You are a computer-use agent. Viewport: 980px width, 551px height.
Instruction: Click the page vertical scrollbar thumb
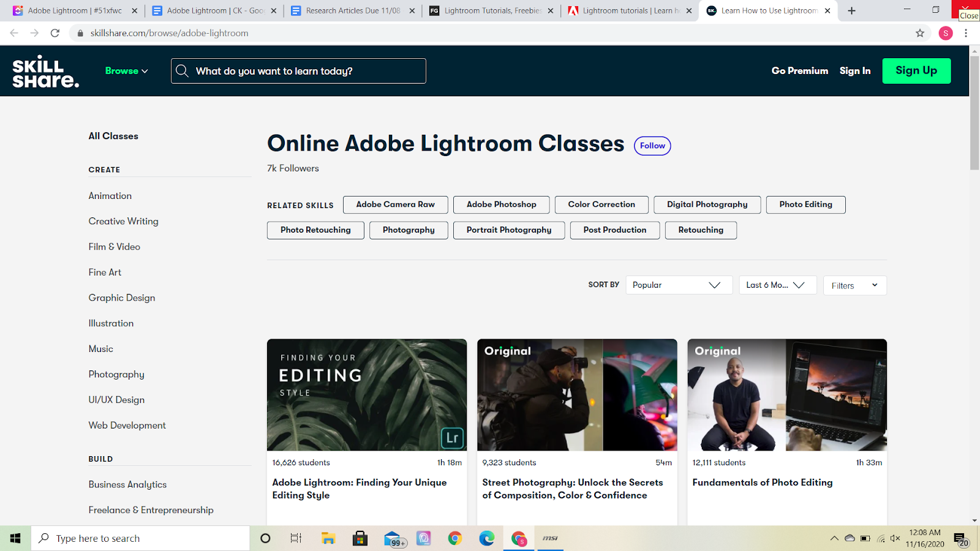[974, 113]
